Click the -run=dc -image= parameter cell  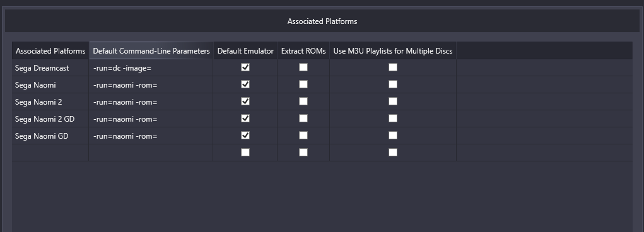(x=151, y=67)
